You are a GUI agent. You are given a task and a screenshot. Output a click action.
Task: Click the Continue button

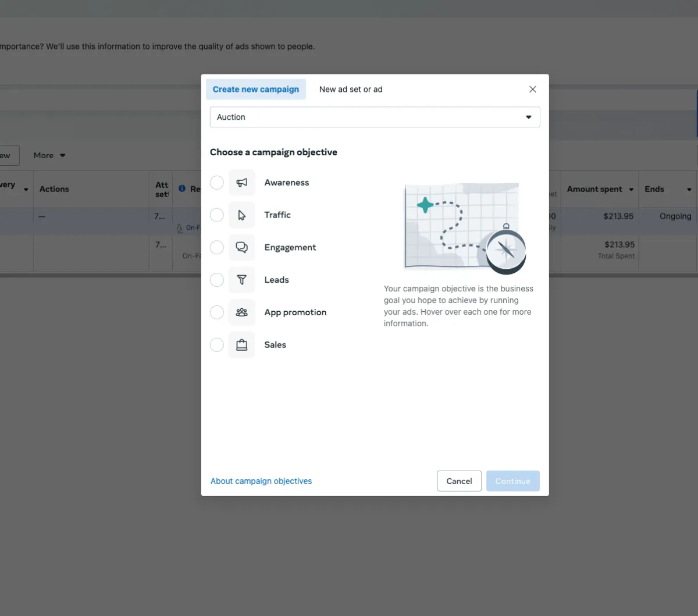[x=513, y=481]
